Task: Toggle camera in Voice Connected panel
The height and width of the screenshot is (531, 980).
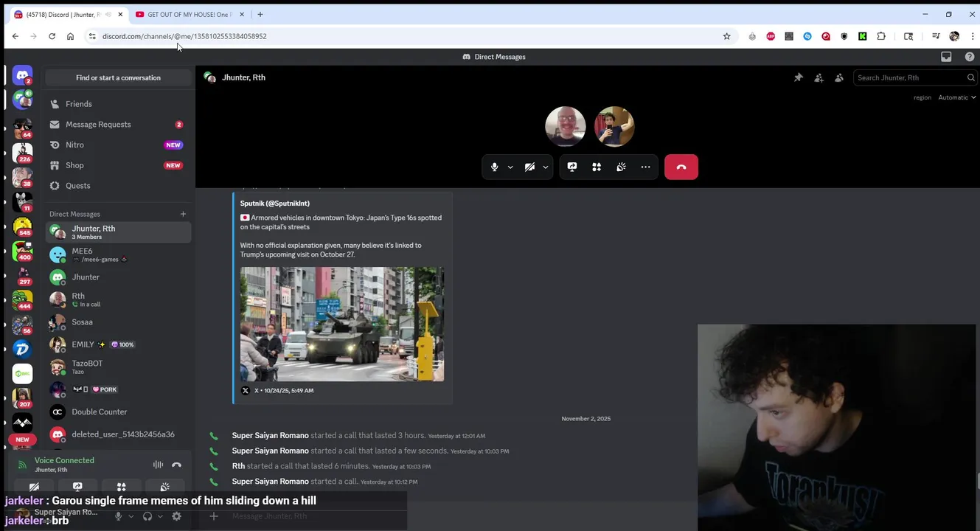Action: (34, 487)
